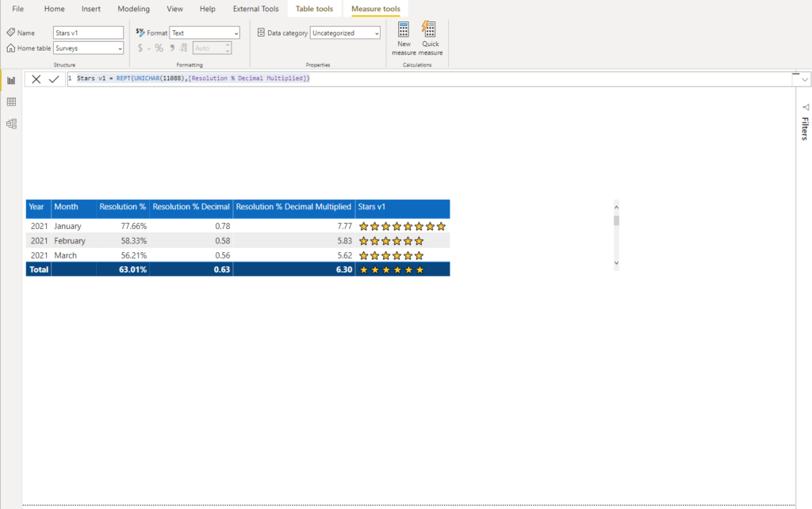
Task: Open the File menu
Action: (x=17, y=9)
